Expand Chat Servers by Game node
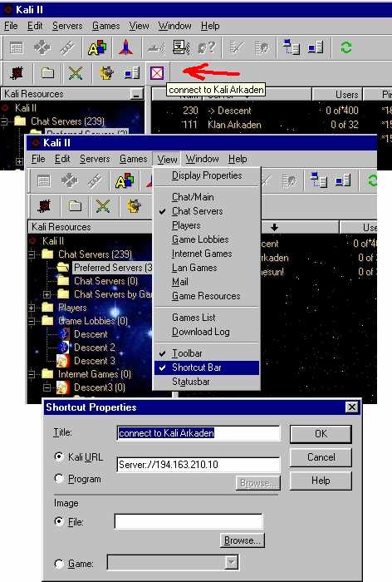This screenshot has width=392, height=582. [47, 294]
